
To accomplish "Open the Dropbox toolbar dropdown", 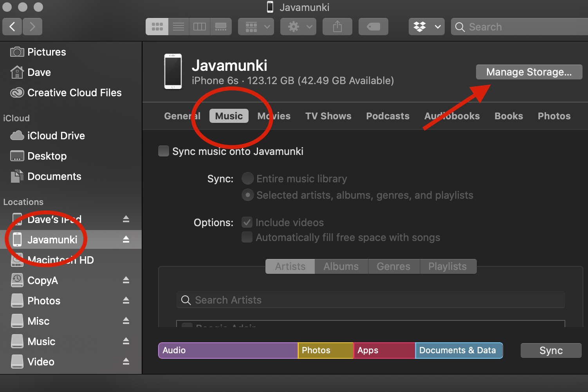I will tap(427, 27).
